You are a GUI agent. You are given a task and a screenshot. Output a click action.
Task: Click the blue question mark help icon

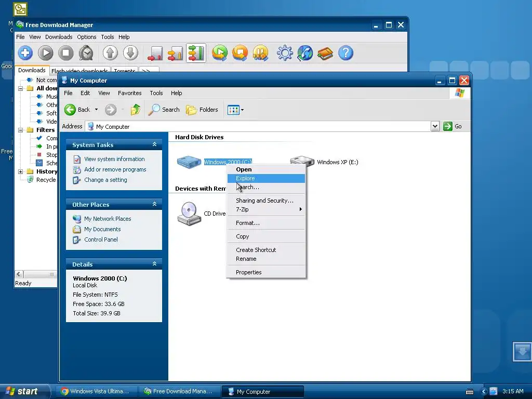[x=345, y=53]
